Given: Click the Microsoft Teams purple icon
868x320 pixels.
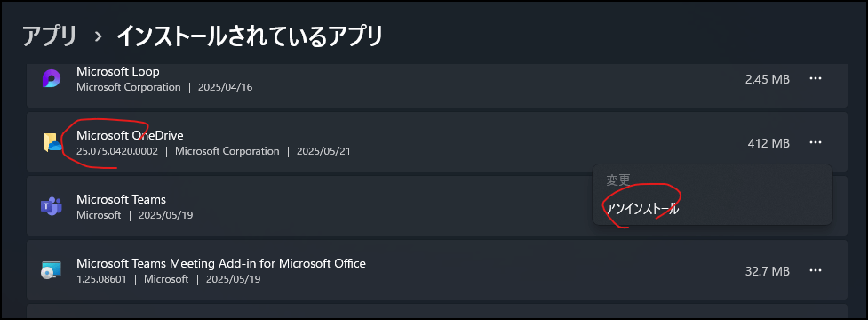Looking at the screenshot, I should click(52, 206).
